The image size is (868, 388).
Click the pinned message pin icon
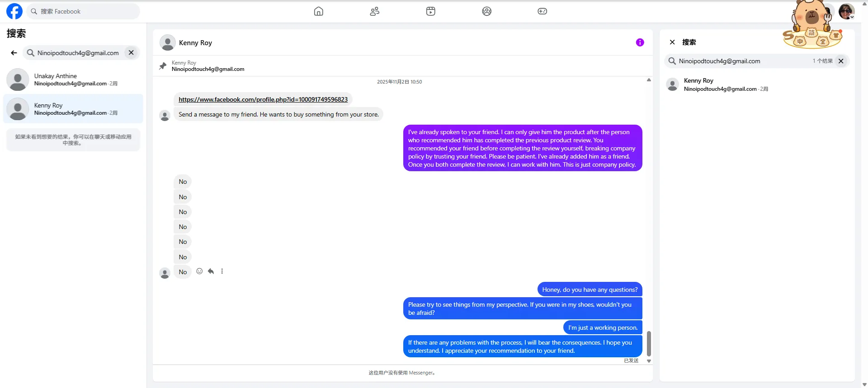pos(163,66)
